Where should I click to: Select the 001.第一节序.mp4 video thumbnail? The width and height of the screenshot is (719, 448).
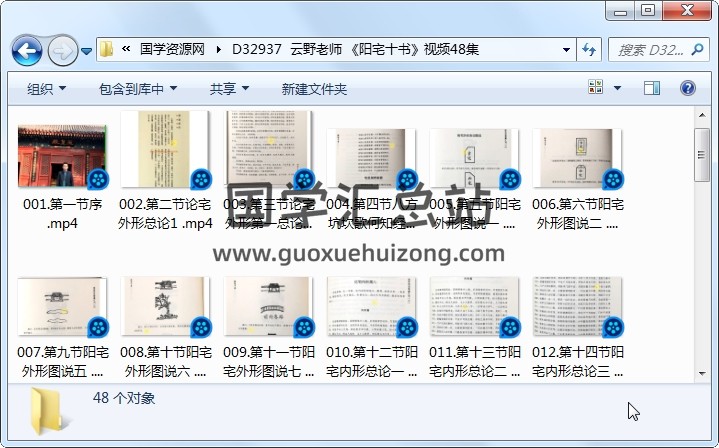[62, 156]
